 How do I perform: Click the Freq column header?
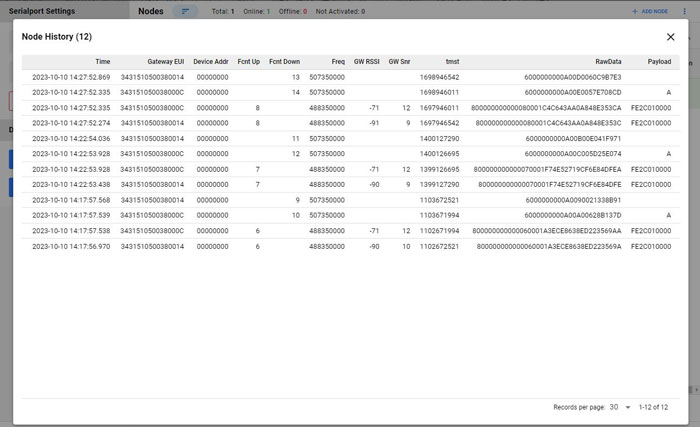[x=338, y=62]
